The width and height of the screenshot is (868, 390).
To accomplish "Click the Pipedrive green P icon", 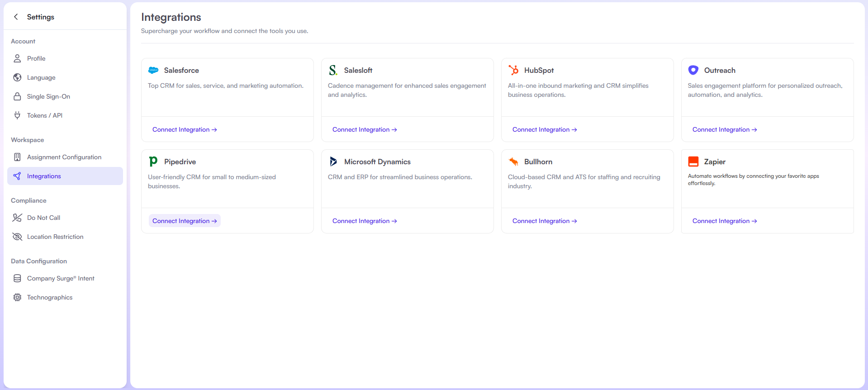I will pyautogui.click(x=153, y=162).
